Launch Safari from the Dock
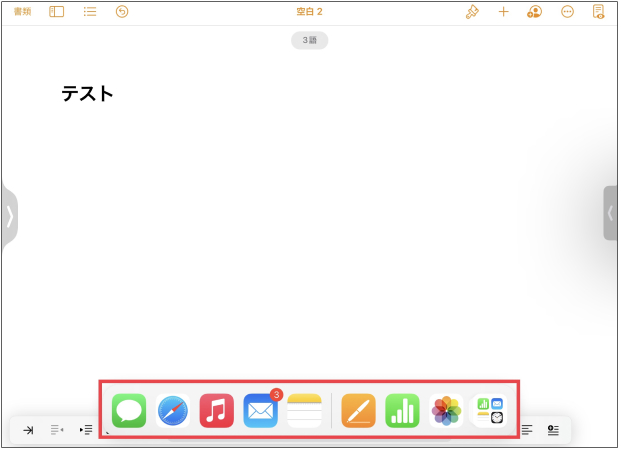621x450 pixels. (173, 410)
